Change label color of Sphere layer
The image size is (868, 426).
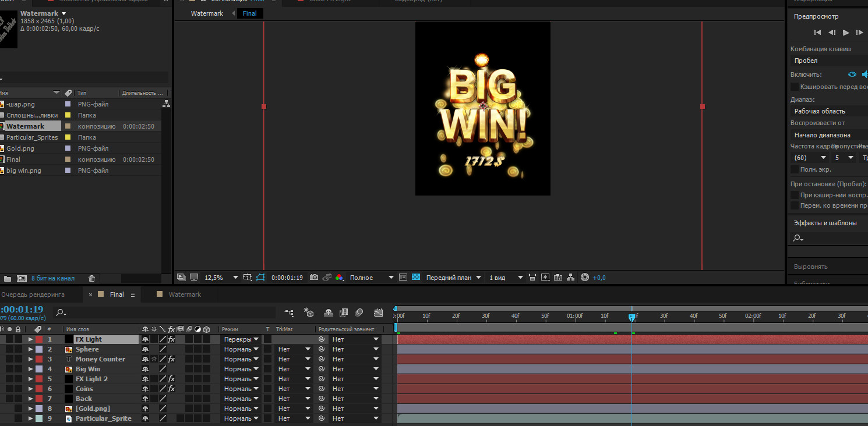tap(39, 349)
